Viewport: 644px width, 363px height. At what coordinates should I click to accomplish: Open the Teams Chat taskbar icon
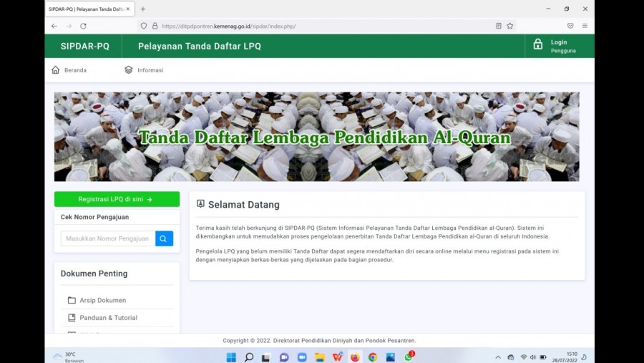coord(284,357)
